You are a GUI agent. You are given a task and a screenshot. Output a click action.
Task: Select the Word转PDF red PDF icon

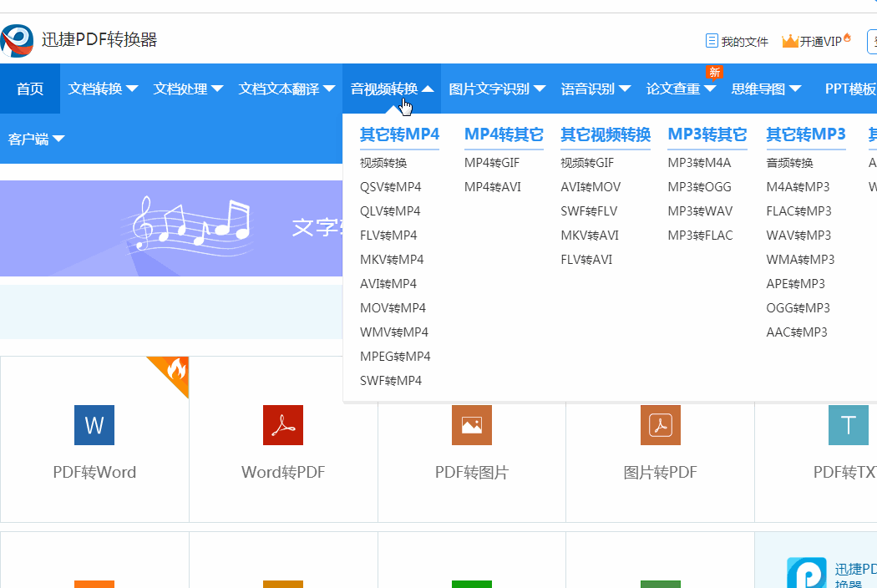pos(282,425)
